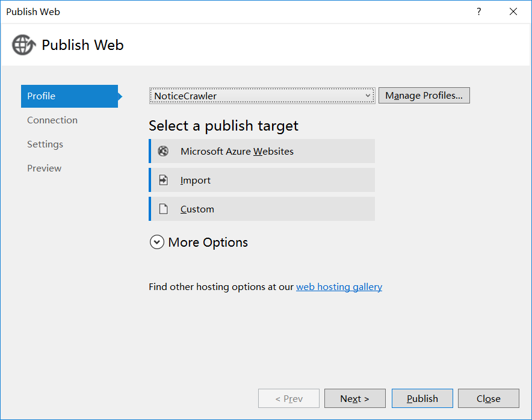The image size is (532, 420).
Task: Click the Custom blank page icon
Action: pos(163,209)
